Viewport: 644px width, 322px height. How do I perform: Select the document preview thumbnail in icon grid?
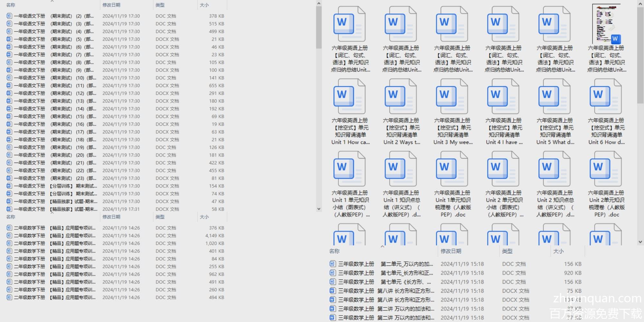(606, 24)
